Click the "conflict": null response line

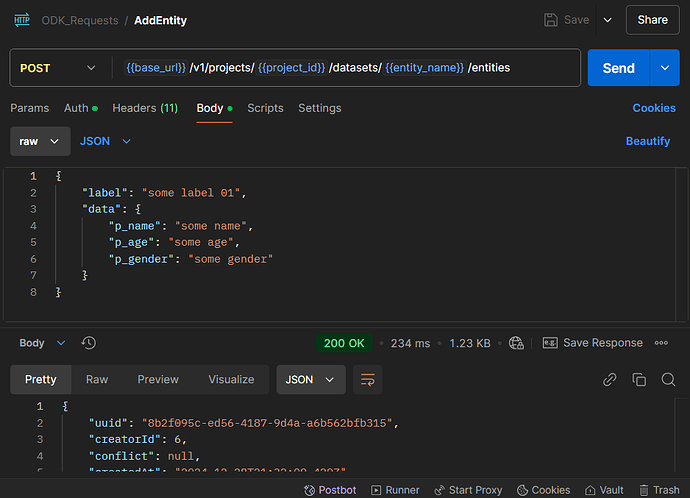[145, 456]
